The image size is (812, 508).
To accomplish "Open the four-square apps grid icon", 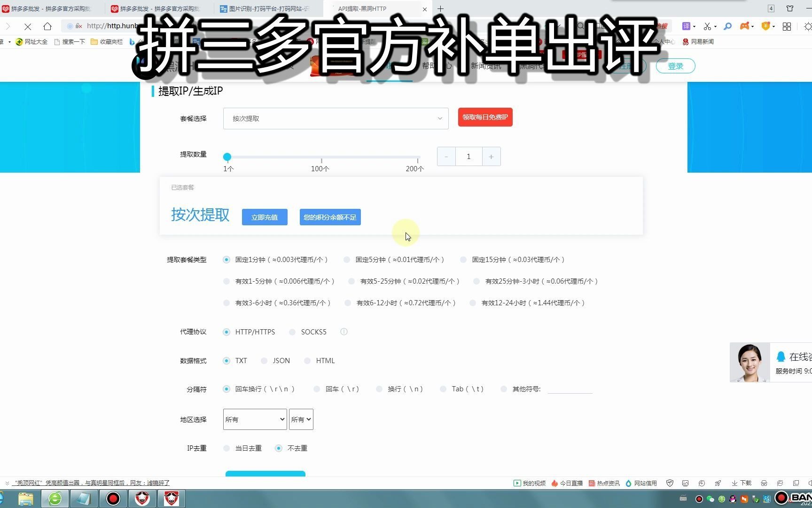I will tap(787, 26).
